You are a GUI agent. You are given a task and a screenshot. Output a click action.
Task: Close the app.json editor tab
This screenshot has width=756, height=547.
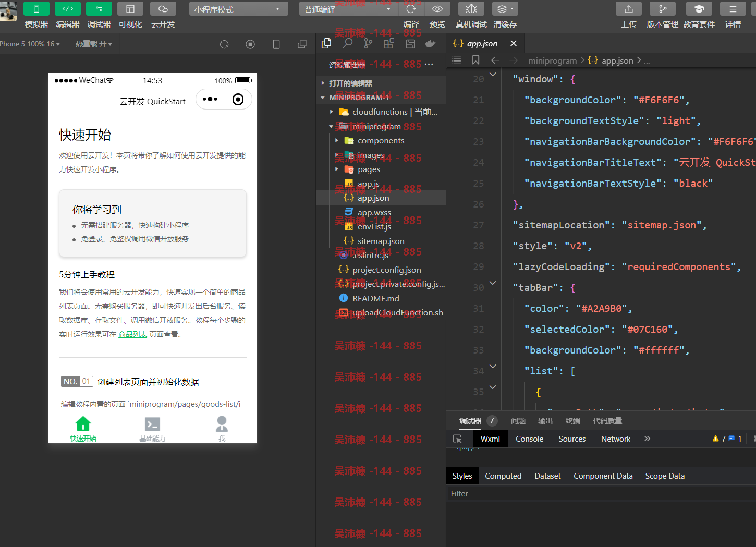pyautogui.click(x=514, y=43)
